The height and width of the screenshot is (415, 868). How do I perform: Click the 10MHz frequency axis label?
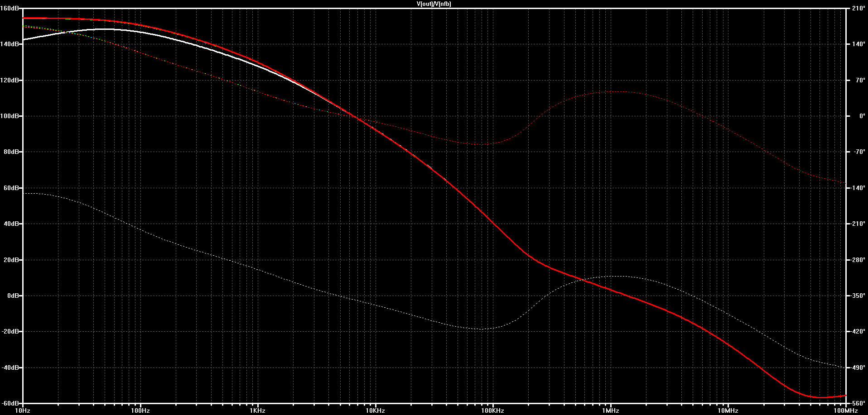coord(728,410)
